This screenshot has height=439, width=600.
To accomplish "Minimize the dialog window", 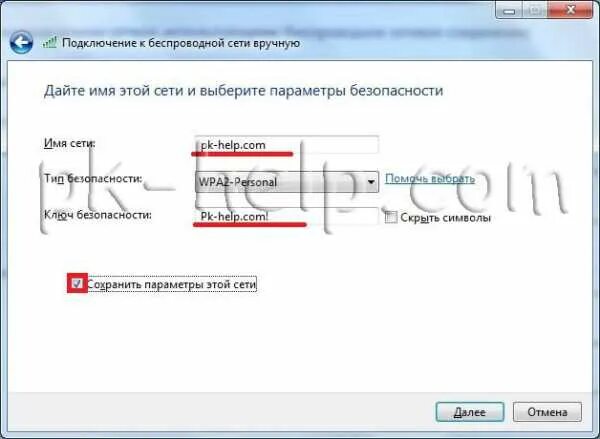I will point(509,10).
